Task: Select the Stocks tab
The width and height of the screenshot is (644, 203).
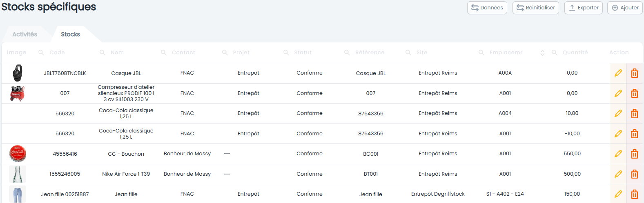Action: tap(70, 34)
